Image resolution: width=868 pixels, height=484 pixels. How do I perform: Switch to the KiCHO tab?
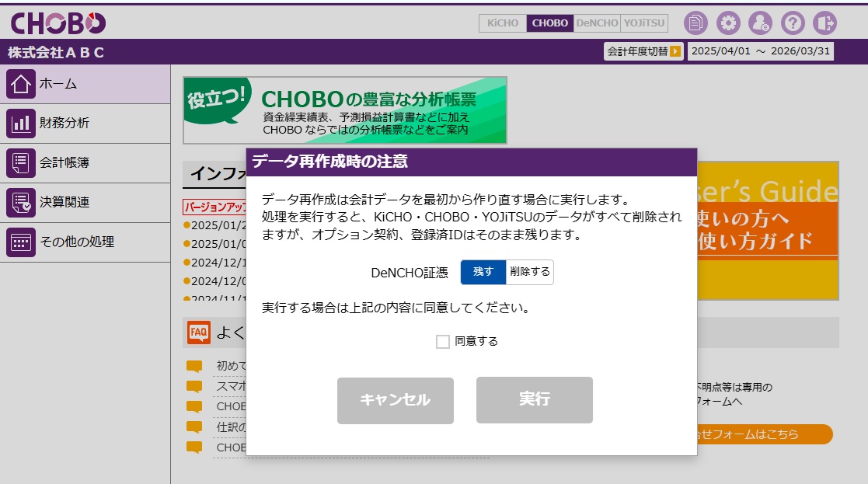pyautogui.click(x=503, y=23)
